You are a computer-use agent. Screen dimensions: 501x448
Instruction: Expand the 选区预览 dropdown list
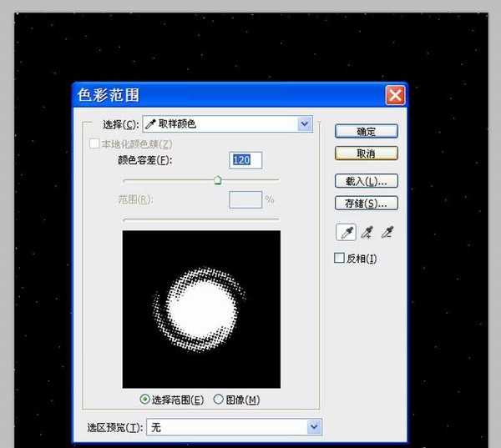tap(233, 427)
